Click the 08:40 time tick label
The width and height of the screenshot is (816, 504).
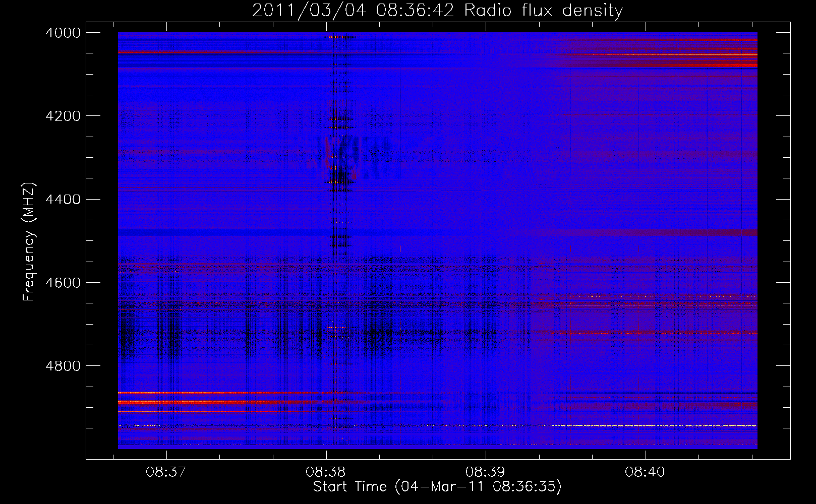point(645,472)
